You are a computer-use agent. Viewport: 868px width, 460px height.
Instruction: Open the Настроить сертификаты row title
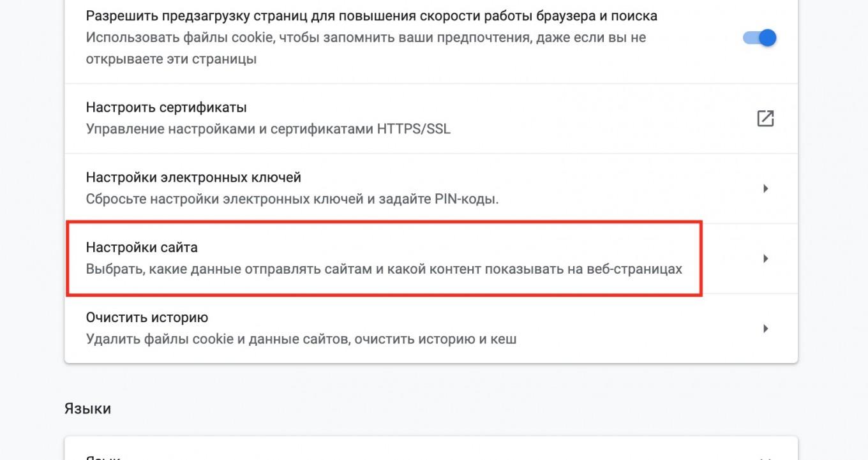point(166,107)
